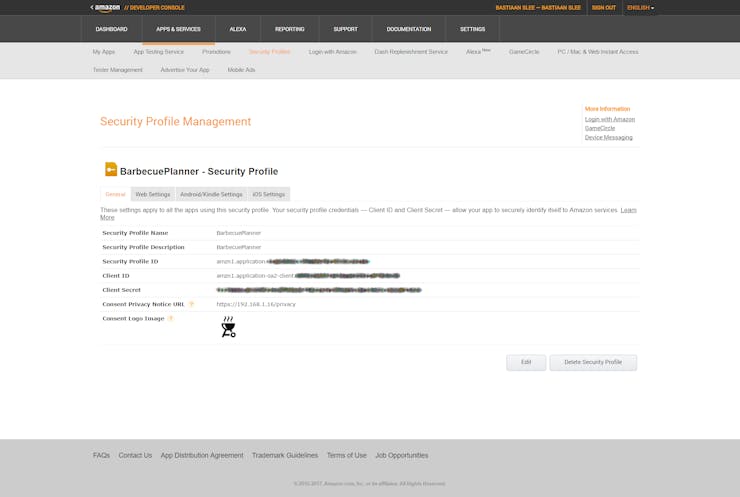Click the Learn More link
740x497 pixels.
point(628,210)
